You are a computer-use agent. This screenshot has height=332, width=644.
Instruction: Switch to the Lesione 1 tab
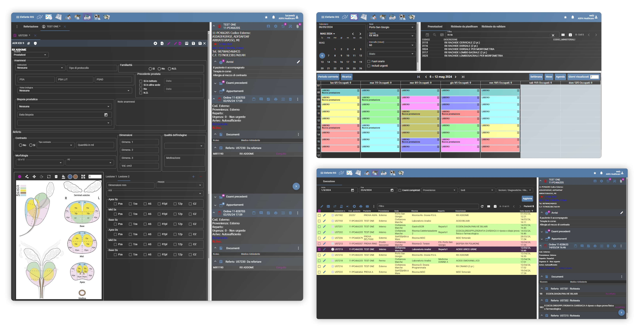coord(111,177)
